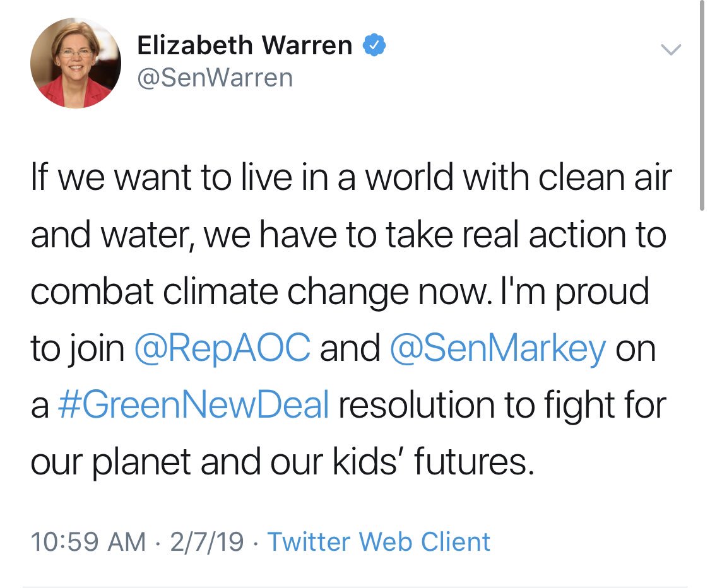
Task: Click the blue verified badge icon
Action: (x=374, y=45)
